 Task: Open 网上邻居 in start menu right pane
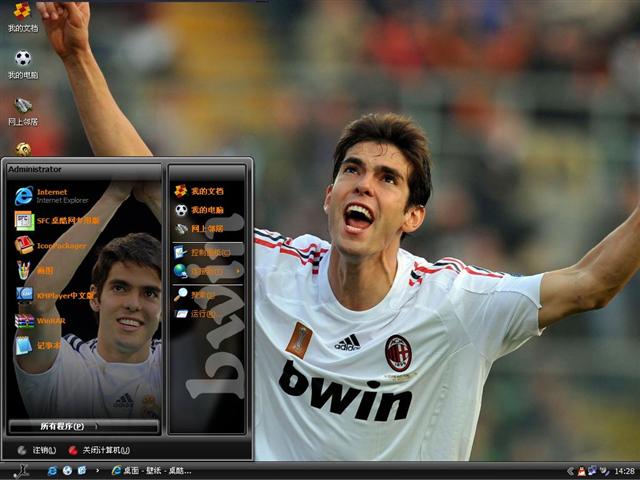point(199,229)
